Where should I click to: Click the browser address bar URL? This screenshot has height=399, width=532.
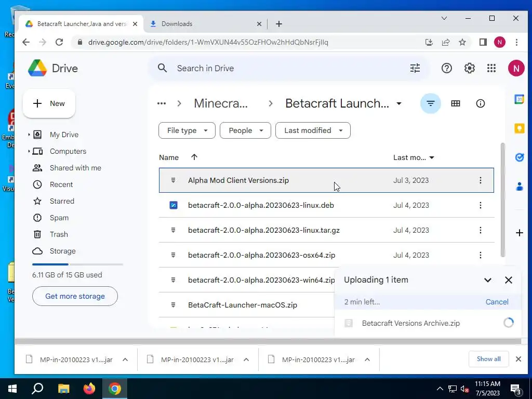[x=208, y=43]
